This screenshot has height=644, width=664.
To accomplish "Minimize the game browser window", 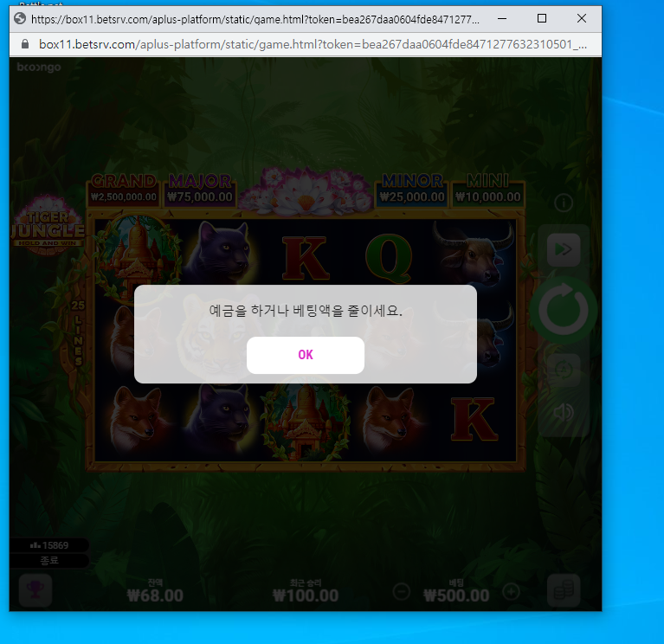I will 502,19.
